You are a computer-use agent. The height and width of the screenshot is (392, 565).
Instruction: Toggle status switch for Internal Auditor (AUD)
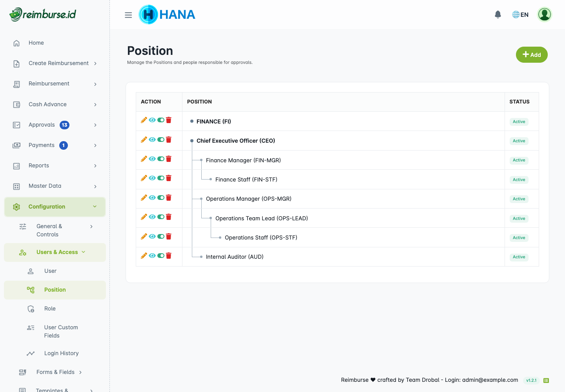click(161, 256)
